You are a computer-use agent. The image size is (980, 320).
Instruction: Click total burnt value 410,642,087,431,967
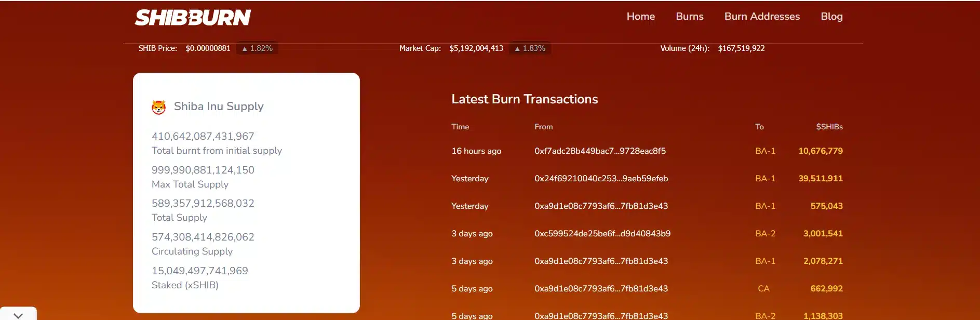coord(203,136)
